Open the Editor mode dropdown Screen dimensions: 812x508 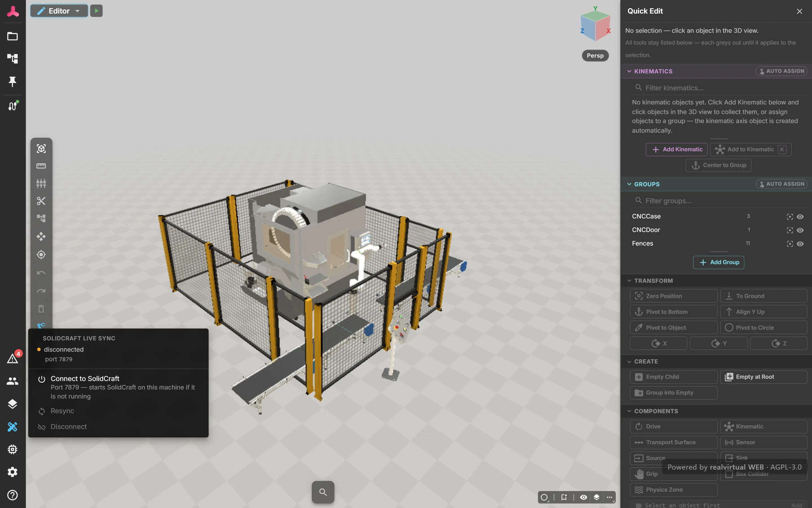(x=59, y=11)
